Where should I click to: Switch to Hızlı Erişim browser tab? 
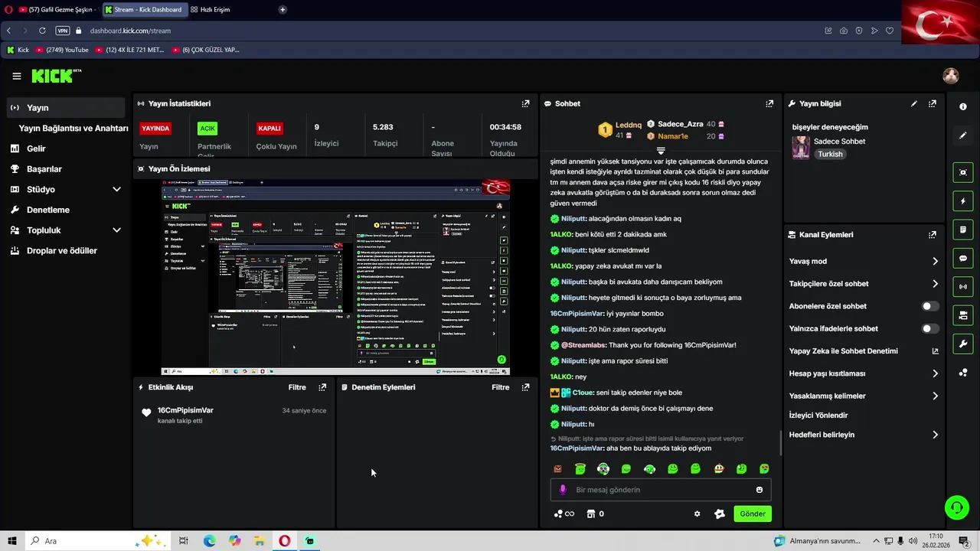[211, 10]
